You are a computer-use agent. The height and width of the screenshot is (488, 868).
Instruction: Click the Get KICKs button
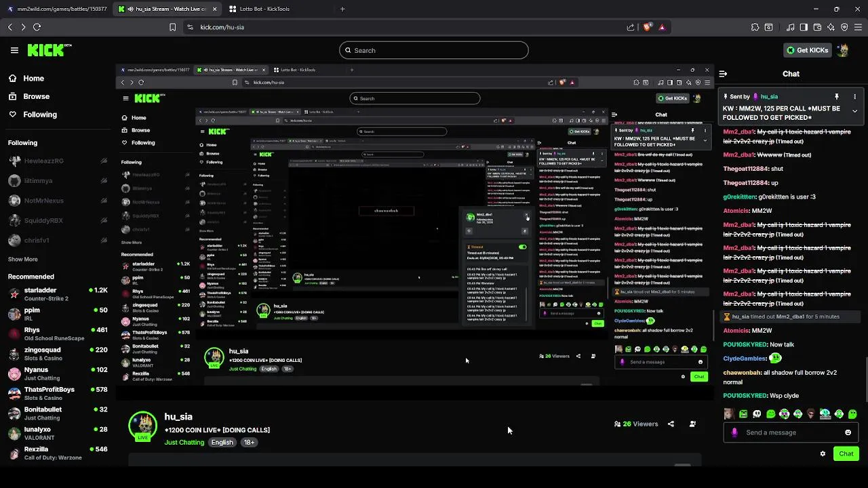click(x=807, y=50)
